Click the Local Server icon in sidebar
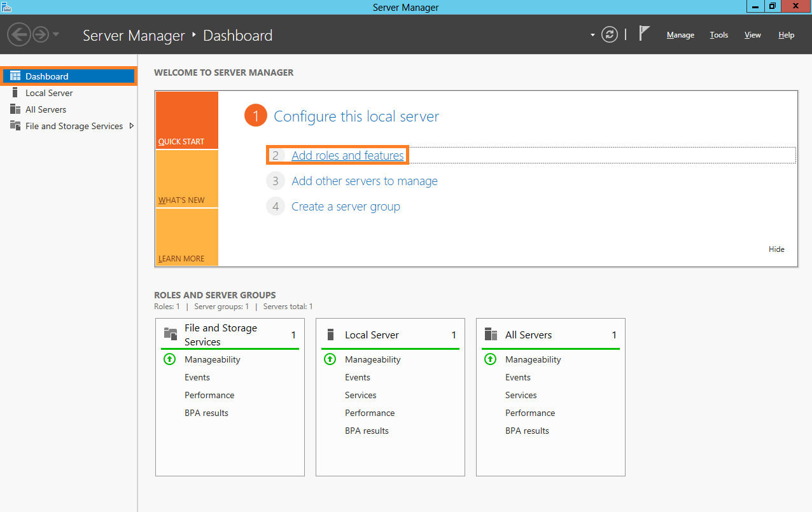Screen dimensions: 812x512 [x=15, y=93]
